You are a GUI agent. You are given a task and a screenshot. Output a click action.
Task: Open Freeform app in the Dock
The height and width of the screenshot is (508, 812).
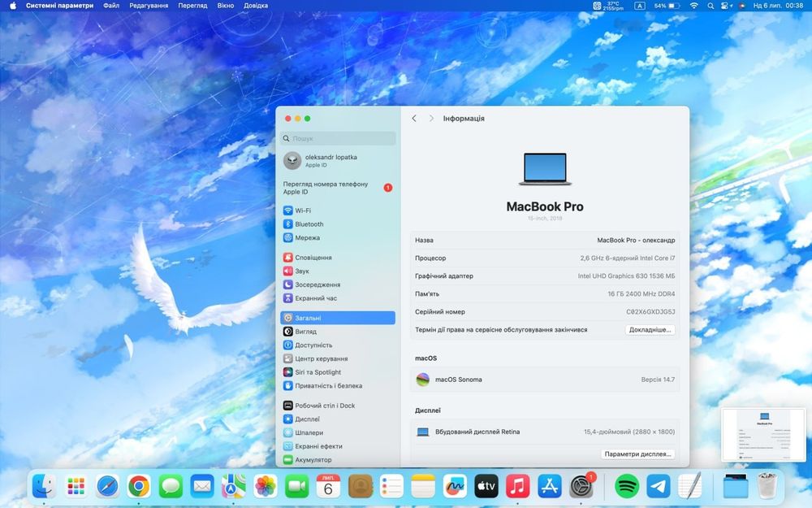[x=455, y=487]
